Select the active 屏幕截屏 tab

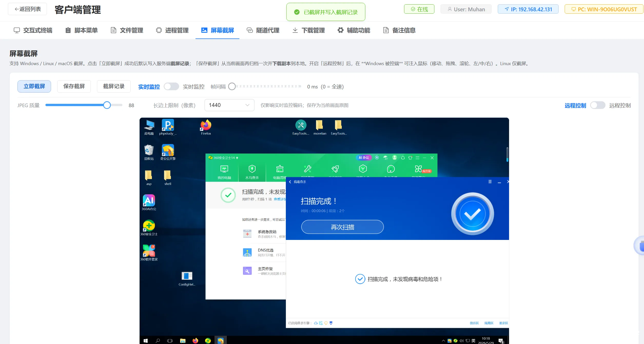218,30
